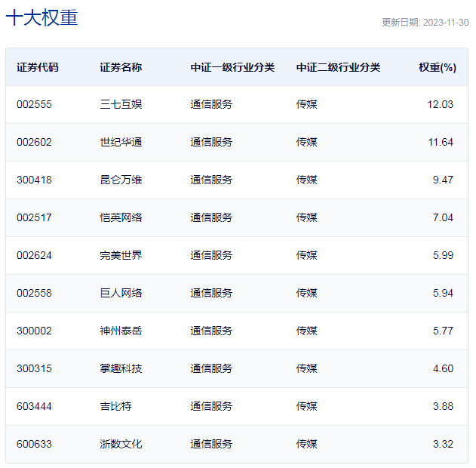Viewport: 476px width, 468px height.
Task: Click the 证券代码 column header
Action: click(x=37, y=67)
